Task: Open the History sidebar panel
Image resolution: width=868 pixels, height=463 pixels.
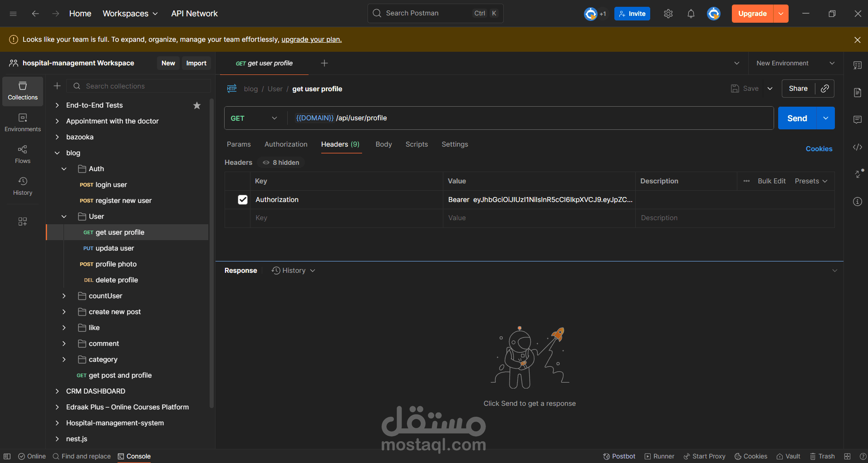Action: [x=23, y=187]
